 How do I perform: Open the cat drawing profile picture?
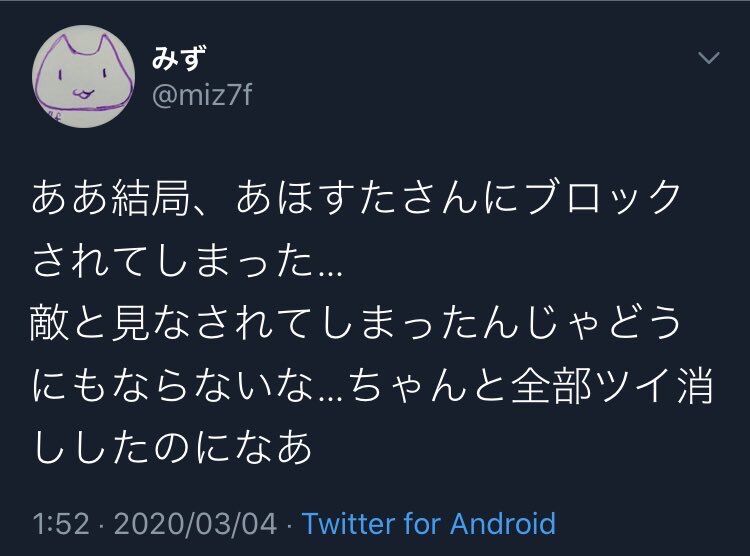point(83,77)
